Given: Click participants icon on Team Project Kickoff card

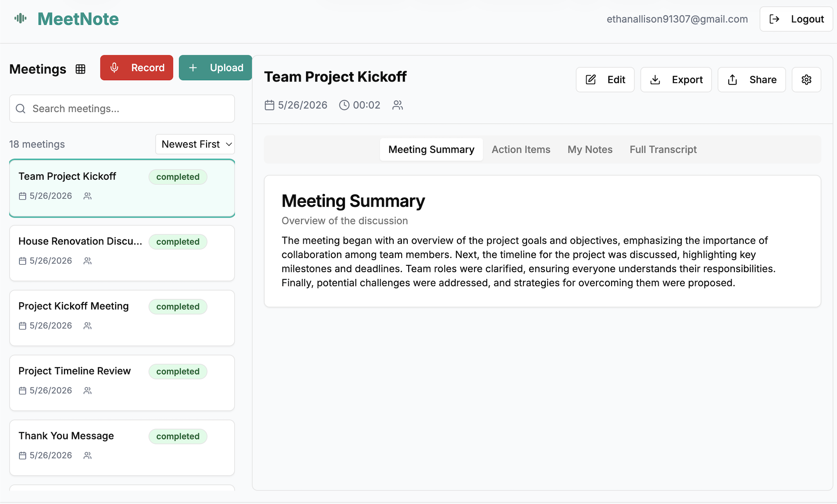Looking at the screenshot, I should pos(88,196).
